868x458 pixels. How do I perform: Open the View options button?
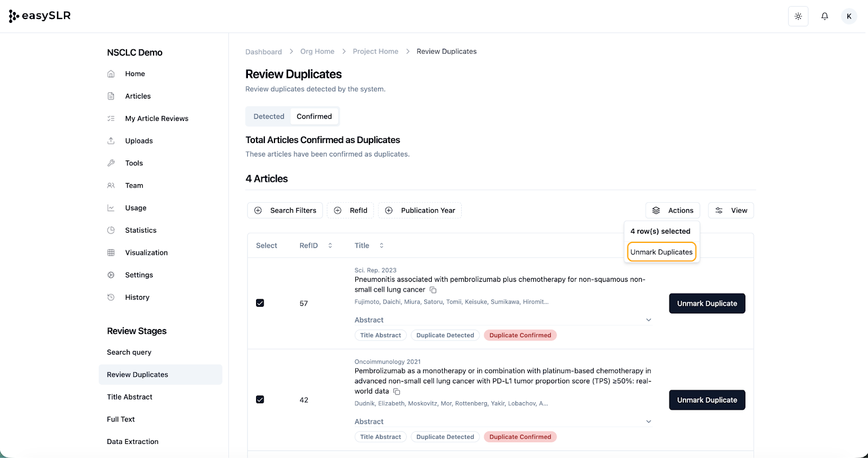point(731,210)
